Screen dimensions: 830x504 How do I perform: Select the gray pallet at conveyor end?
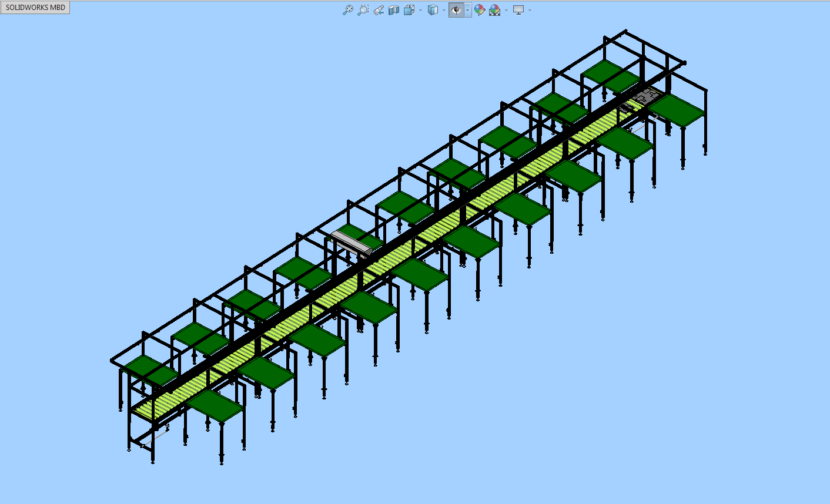(x=645, y=96)
